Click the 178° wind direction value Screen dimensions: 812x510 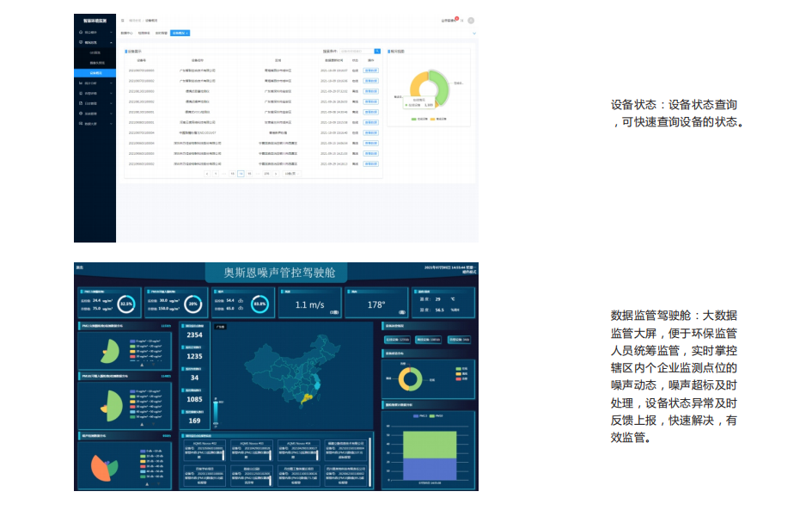[376, 304]
